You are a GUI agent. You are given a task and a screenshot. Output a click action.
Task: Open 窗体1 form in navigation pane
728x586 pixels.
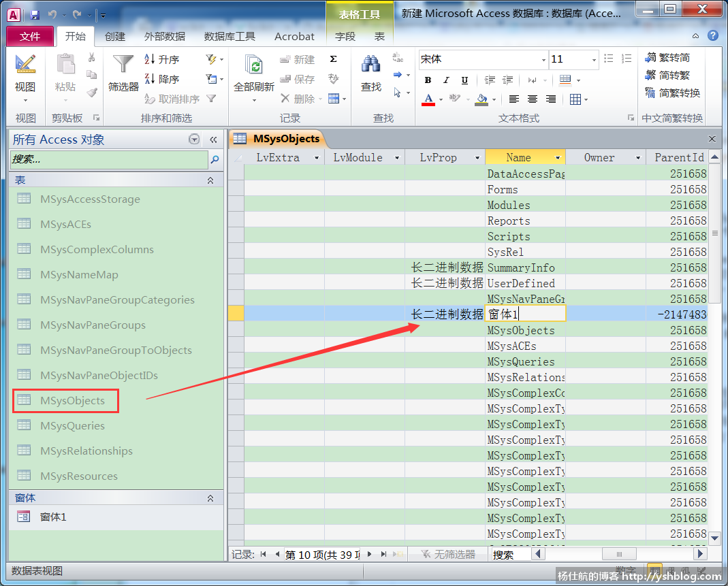[53, 517]
